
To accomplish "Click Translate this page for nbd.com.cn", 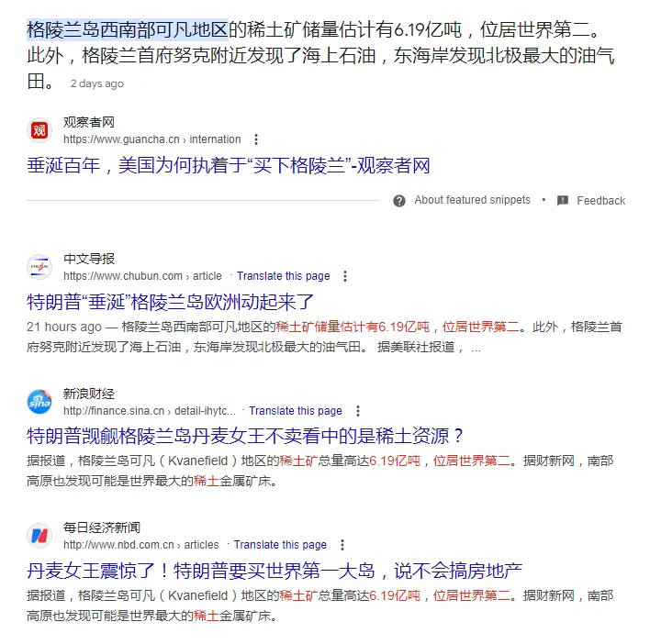I will [280, 545].
